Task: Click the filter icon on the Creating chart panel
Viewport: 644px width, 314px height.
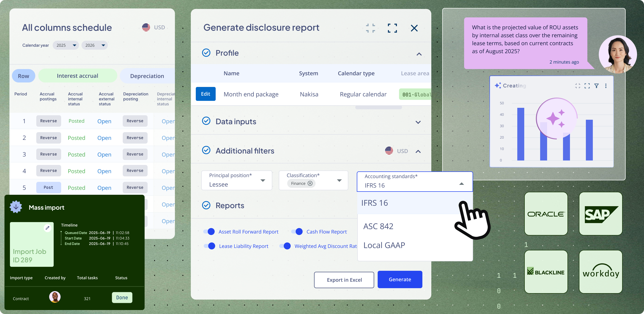Action: coord(597,85)
